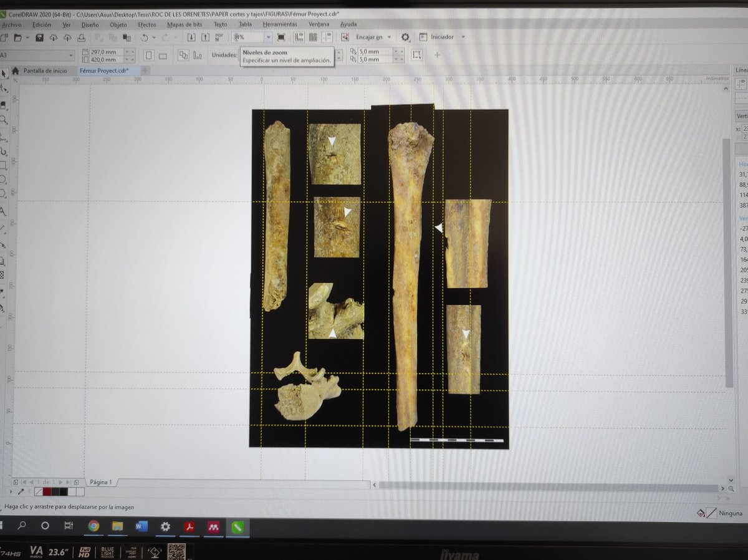Toggle the full-screen preview icon
The width and height of the screenshot is (748, 560).
pyautogui.click(x=280, y=37)
